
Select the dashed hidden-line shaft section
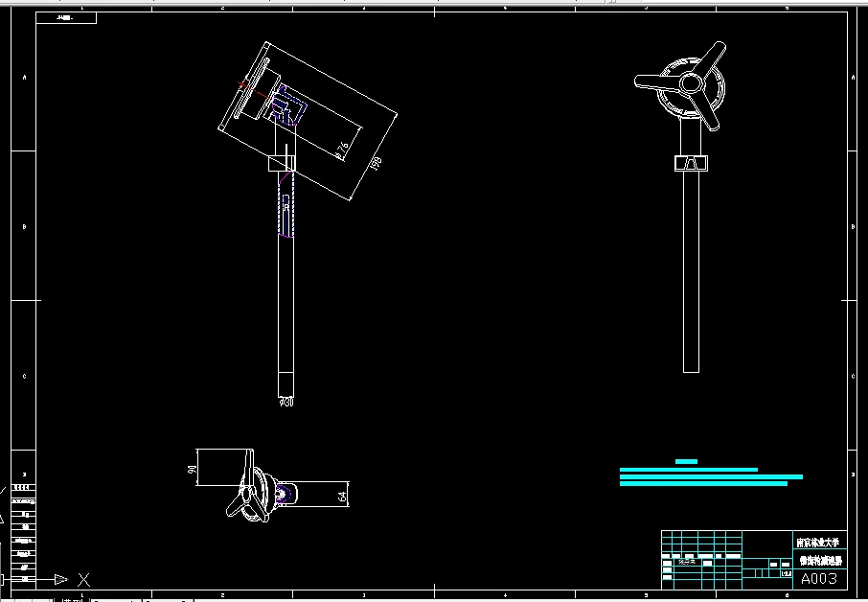point(286,203)
